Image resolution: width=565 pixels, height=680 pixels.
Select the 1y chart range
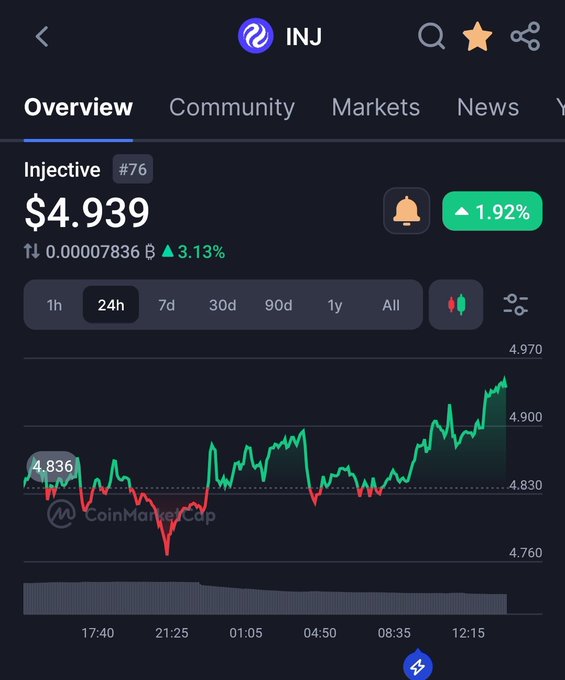tap(335, 305)
